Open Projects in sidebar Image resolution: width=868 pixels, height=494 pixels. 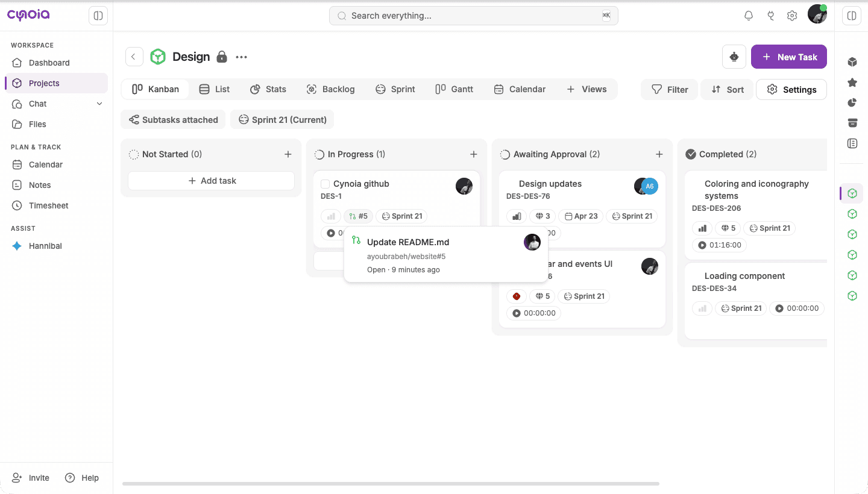click(56, 83)
